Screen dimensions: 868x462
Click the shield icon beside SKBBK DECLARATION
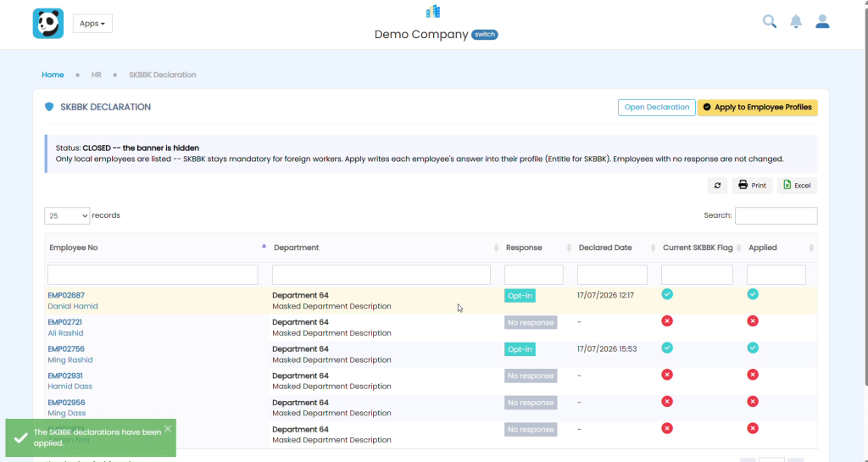(49, 107)
